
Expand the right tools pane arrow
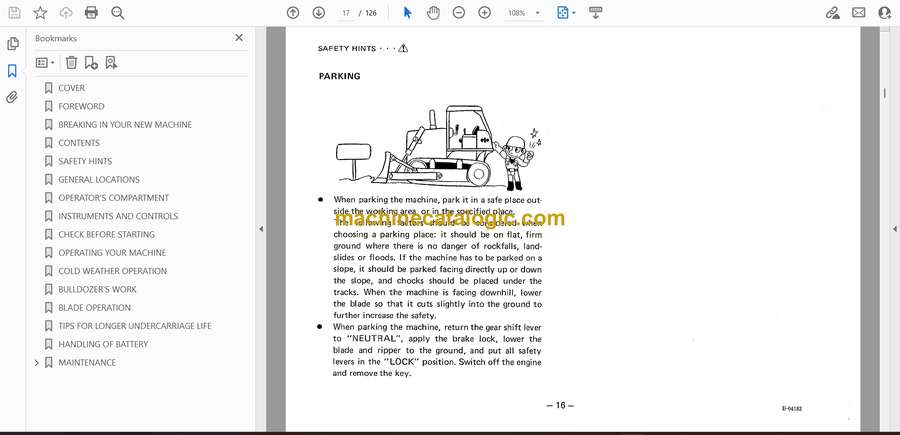pyautogui.click(x=894, y=229)
